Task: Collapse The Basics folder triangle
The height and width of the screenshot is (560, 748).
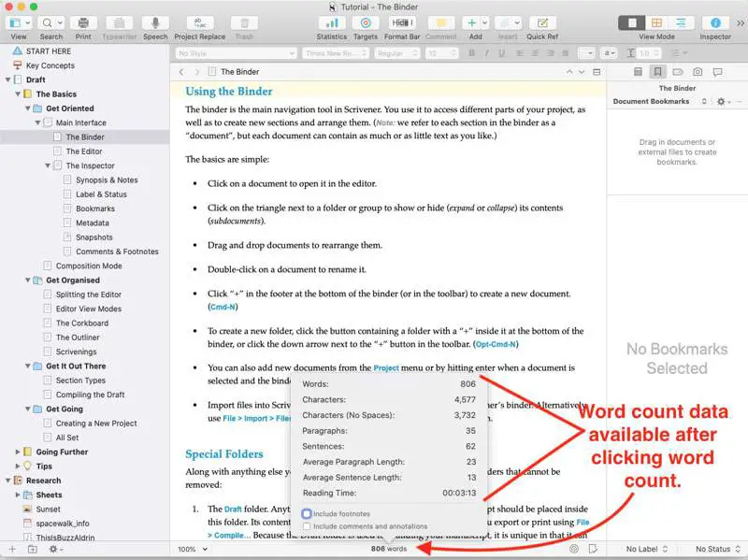Action: tap(18, 94)
